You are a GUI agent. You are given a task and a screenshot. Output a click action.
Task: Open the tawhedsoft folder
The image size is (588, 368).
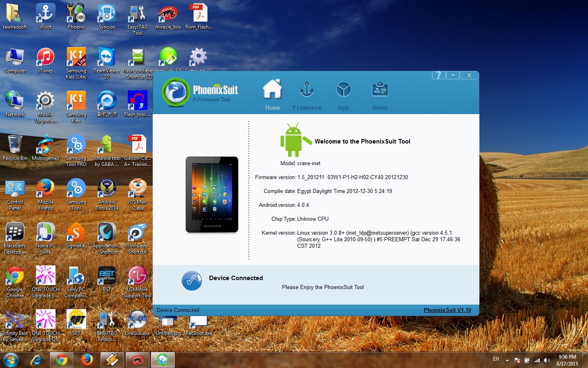[15, 17]
